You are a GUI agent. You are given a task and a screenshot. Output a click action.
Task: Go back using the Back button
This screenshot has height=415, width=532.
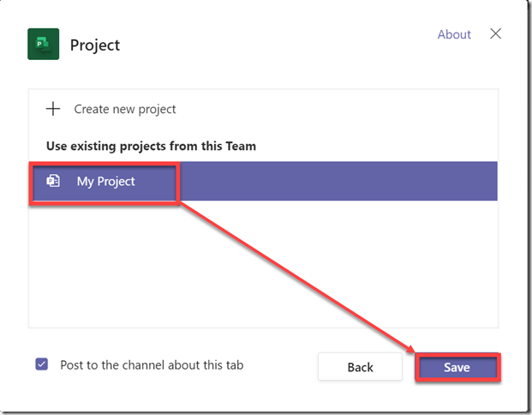click(360, 367)
